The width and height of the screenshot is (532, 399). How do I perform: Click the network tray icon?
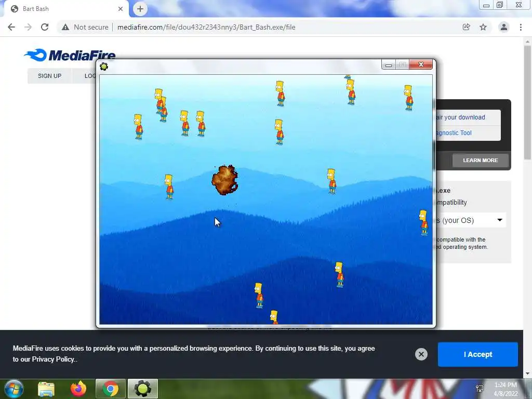point(480,389)
